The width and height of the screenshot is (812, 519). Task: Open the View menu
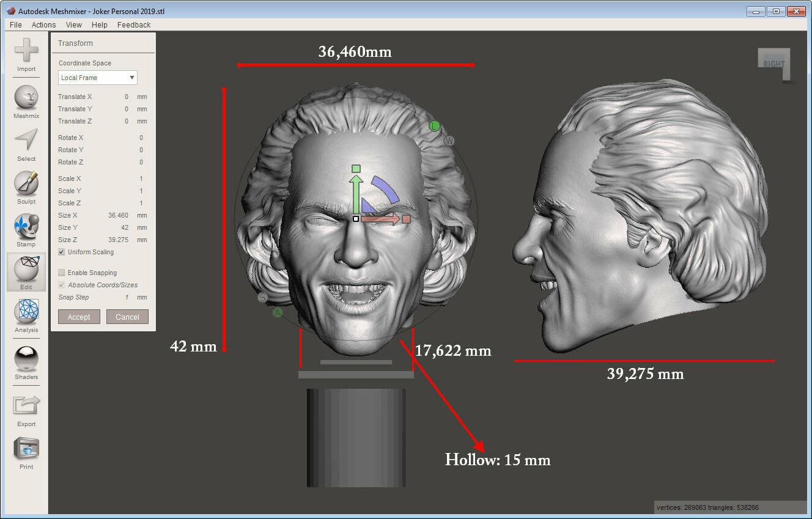point(74,25)
